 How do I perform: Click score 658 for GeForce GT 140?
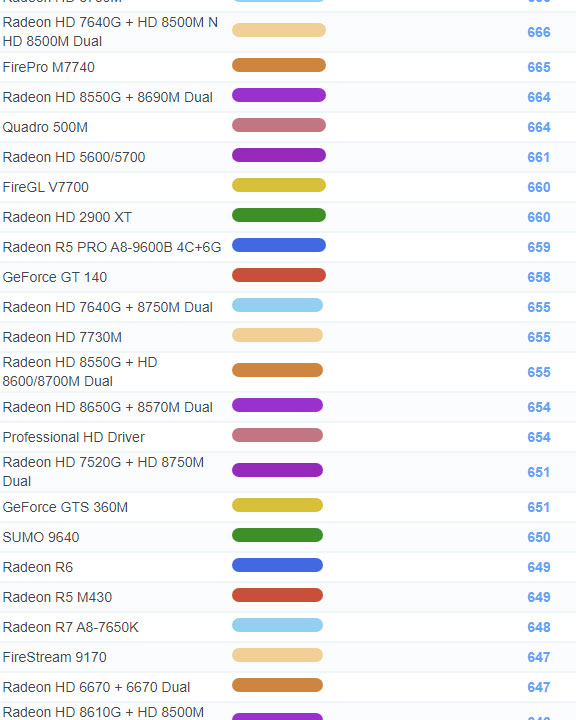coord(539,277)
